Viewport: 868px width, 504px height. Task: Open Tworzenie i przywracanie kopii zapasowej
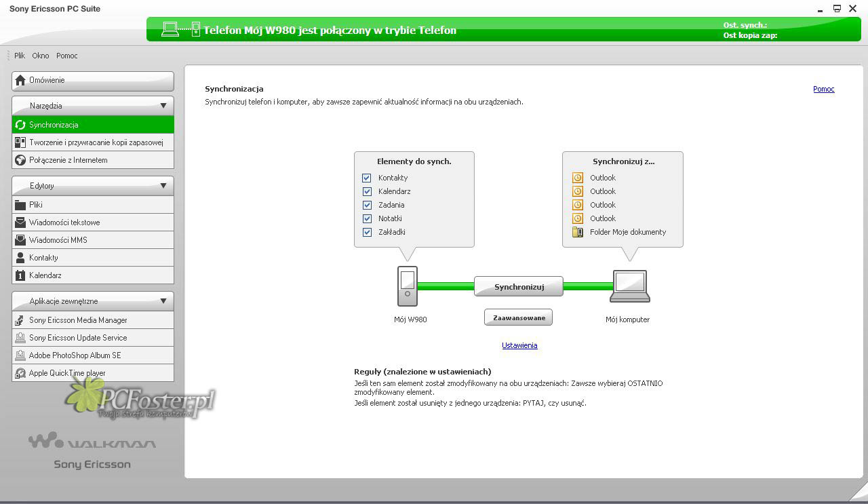93,142
